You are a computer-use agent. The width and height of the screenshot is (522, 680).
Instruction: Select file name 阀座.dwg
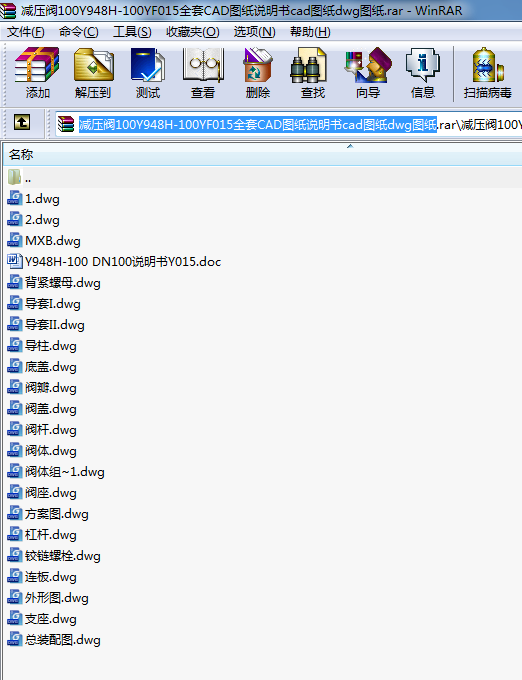coord(51,493)
